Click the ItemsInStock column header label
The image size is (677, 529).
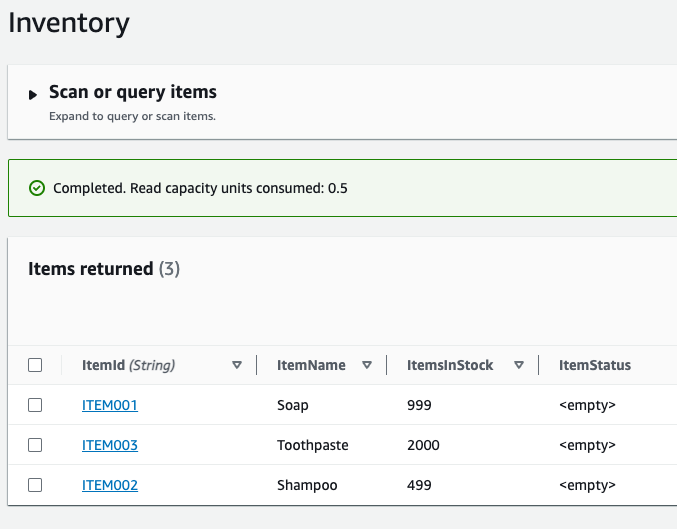[x=450, y=365]
